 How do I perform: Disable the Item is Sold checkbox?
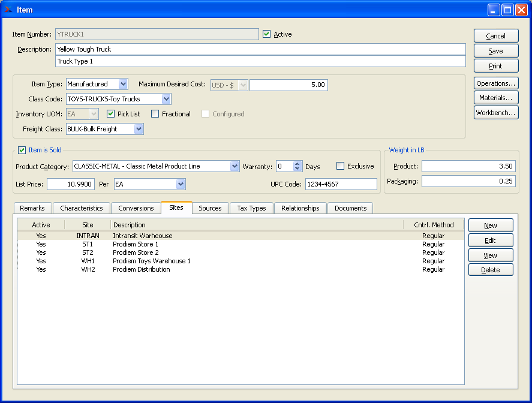[22, 150]
